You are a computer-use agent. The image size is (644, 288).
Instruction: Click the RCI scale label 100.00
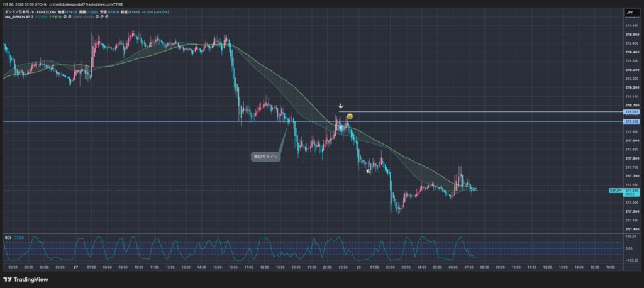(x=631, y=236)
